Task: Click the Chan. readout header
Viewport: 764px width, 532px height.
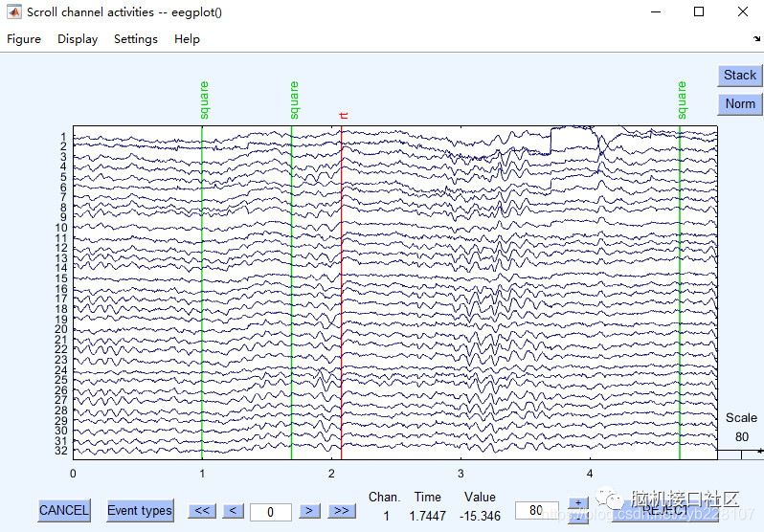Action: [385, 497]
